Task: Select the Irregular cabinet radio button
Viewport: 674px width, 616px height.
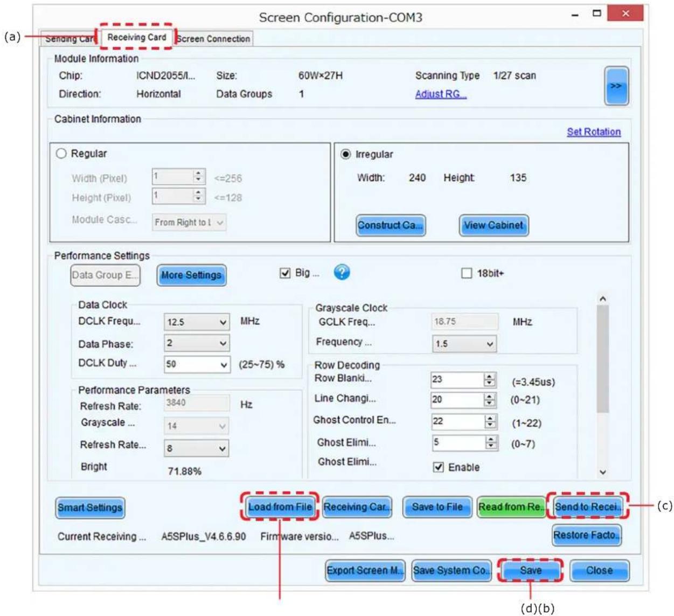Action: 346,154
